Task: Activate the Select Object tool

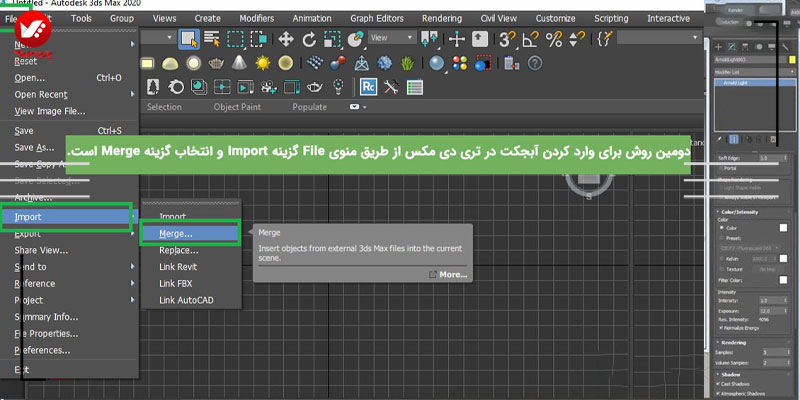Action: click(x=189, y=39)
